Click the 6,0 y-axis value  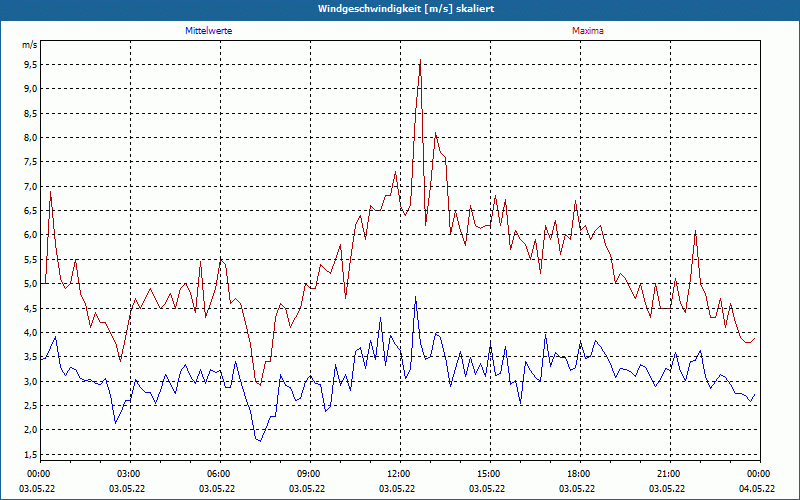tap(31, 235)
